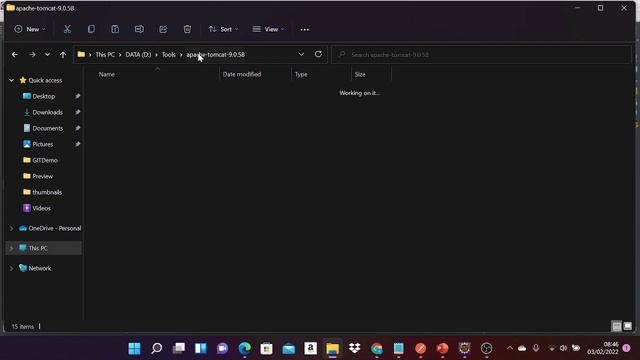
Task: Open the OneDrive cloud icon in system tray
Action: [522, 348]
